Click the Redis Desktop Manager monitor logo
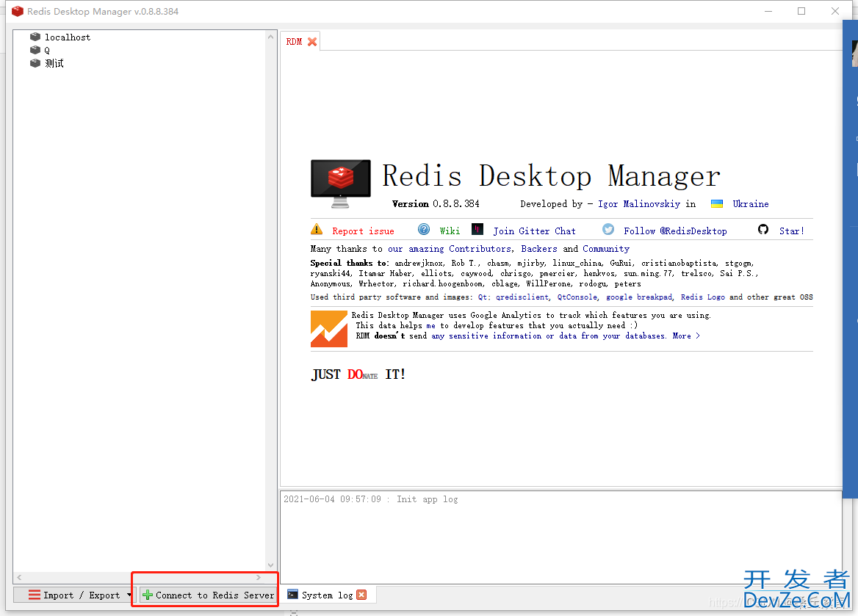858x616 pixels. click(x=340, y=184)
